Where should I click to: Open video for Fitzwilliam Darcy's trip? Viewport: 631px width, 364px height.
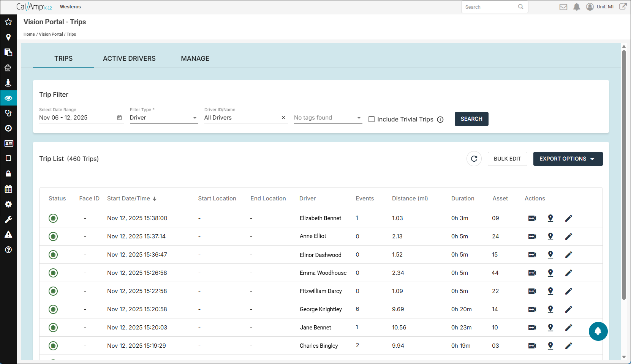click(x=532, y=291)
